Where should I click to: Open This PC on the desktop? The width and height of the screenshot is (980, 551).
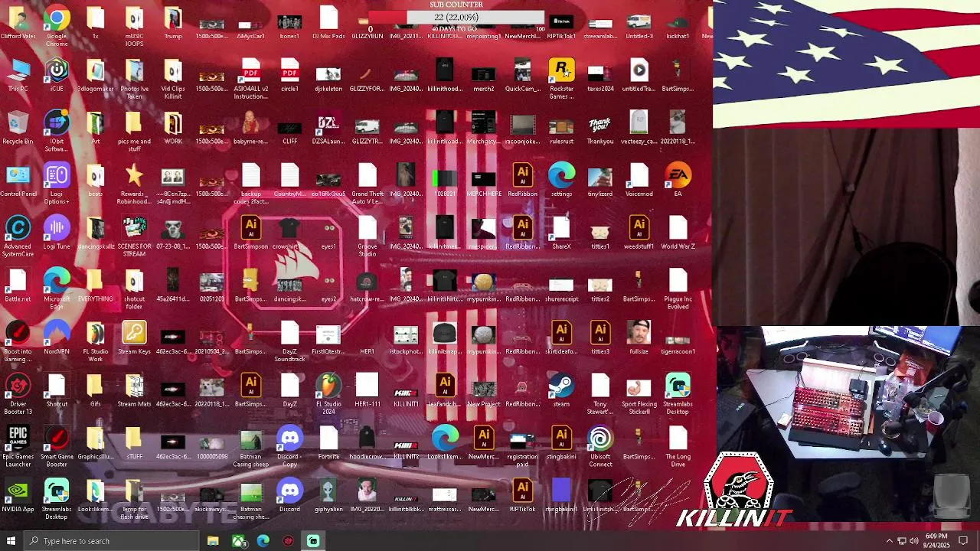coord(18,76)
